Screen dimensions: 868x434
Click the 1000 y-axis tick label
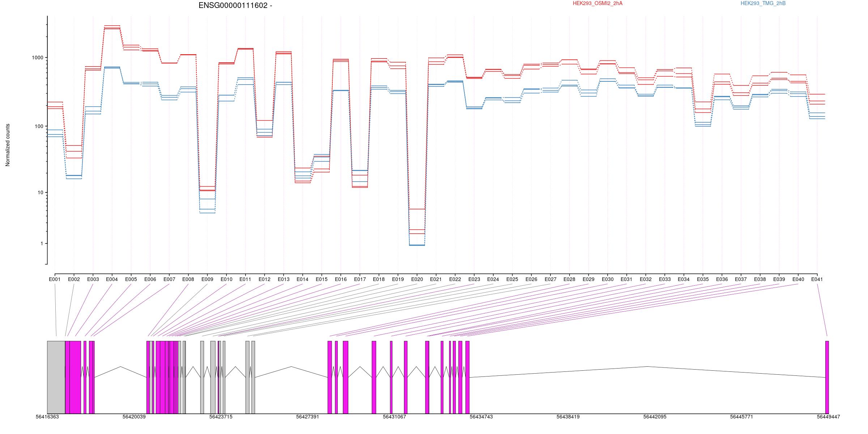pos(38,58)
